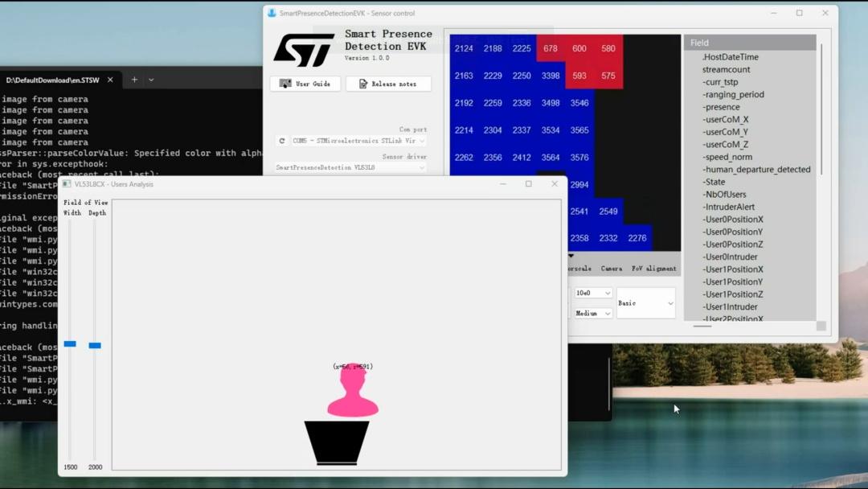
Task: Switch to the FoV alignment tab
Action: (653, 269)
